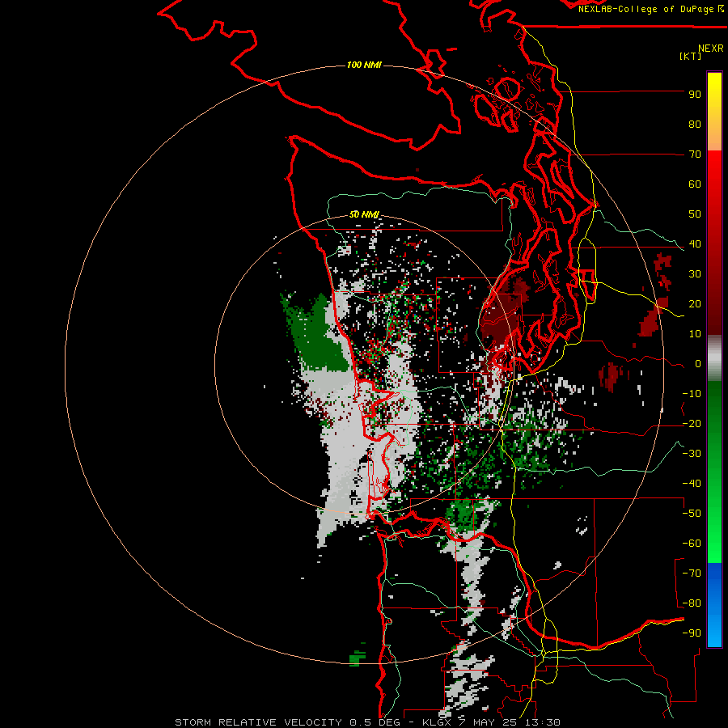Click the "50" value on velocity scale
728x728 pixels.
pyautogui.click(x=695, y=214)
